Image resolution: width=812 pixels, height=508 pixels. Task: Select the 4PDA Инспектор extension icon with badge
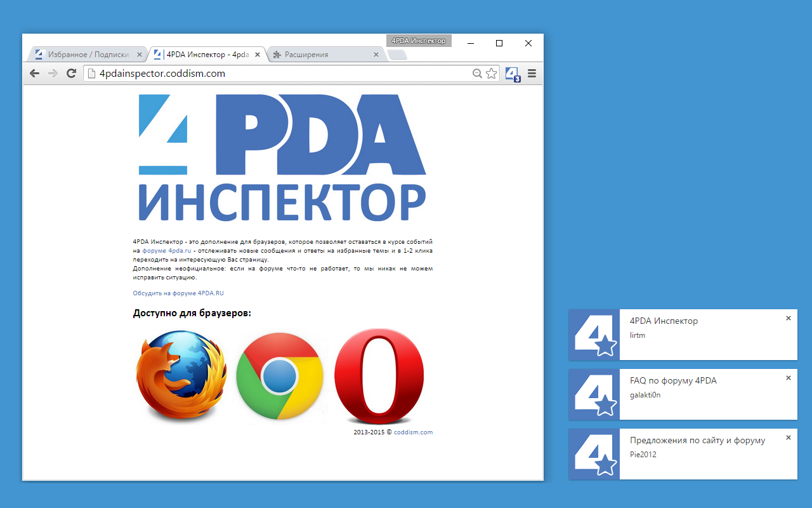tap(511, 73)
